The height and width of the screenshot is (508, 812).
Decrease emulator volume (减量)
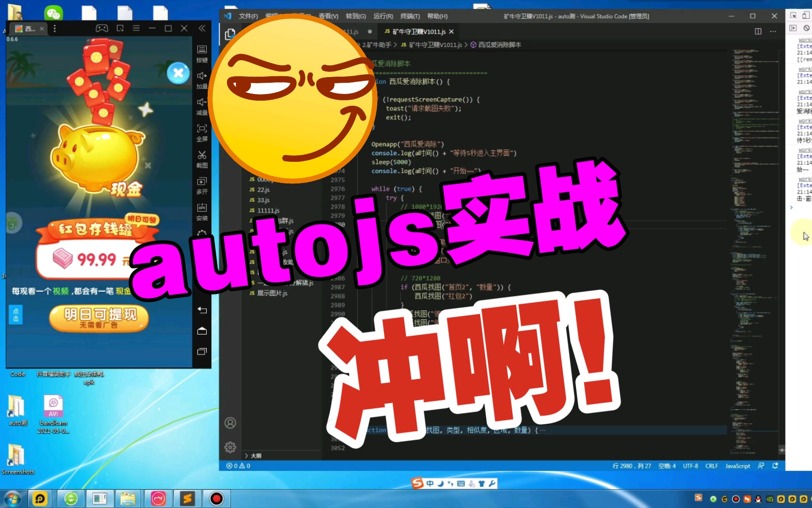coord(202,106)
